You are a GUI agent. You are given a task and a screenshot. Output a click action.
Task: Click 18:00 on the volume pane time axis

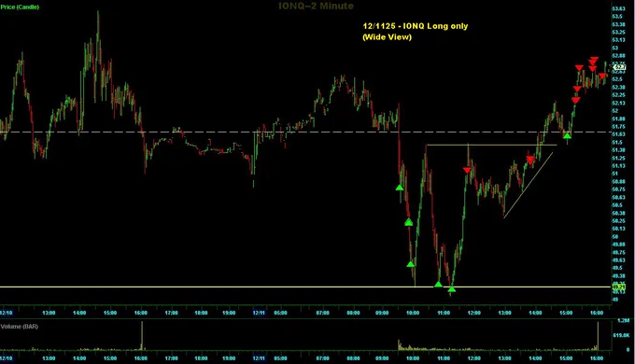[x=202, y=358]
